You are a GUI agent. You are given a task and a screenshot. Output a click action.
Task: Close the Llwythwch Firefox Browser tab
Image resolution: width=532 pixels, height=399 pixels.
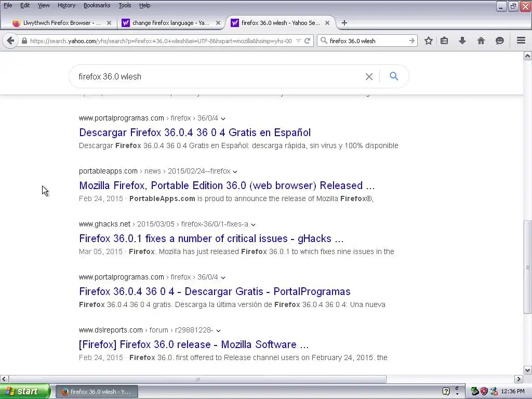[x=109, y=23]
